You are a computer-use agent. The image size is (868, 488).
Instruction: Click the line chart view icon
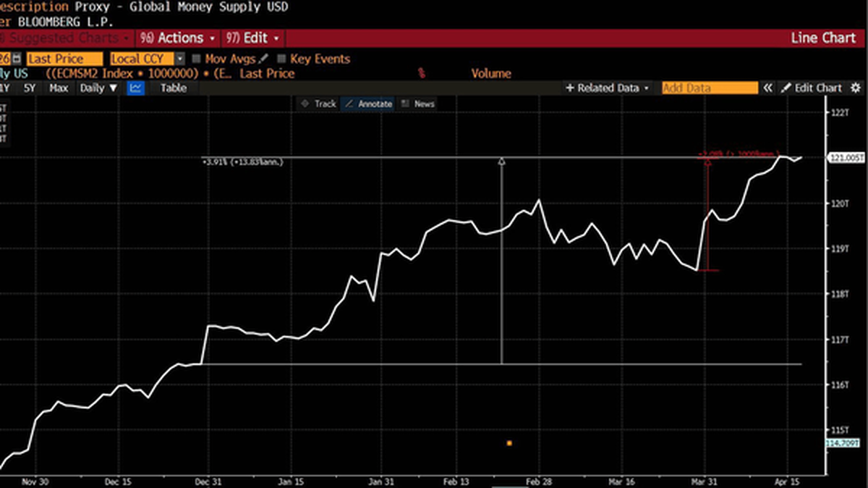click(x=136, y=88)
